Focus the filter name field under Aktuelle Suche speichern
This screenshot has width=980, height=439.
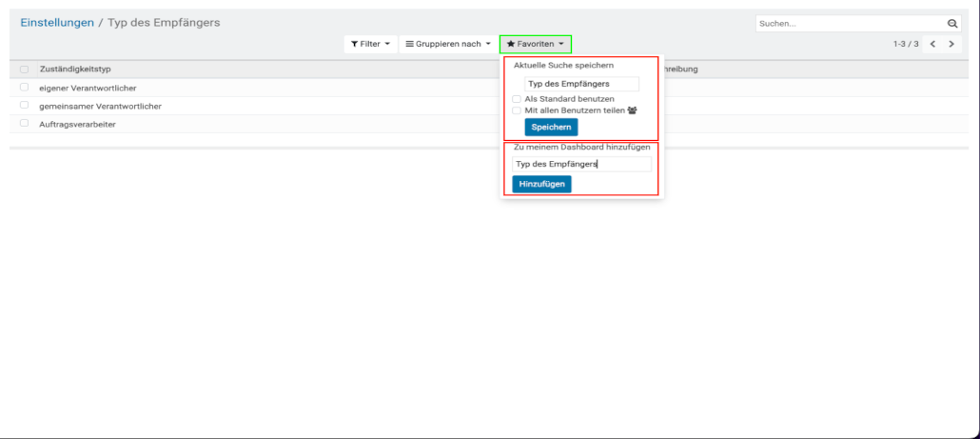[581, 84]
